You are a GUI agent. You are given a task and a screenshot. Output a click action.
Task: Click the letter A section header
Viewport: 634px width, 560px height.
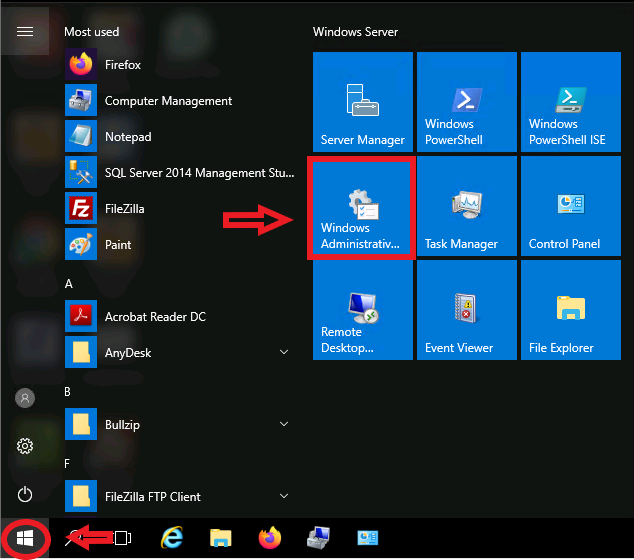(x=69, y=284)
